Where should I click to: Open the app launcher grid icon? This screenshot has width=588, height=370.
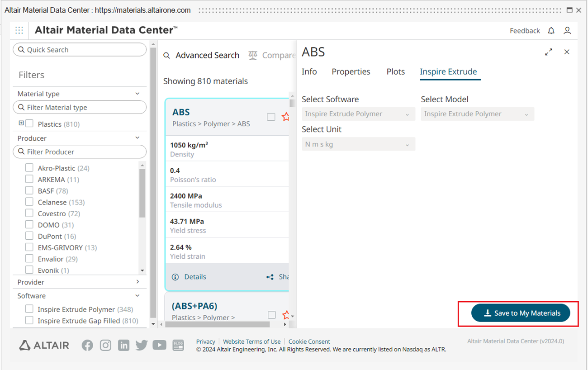pyautogui.click(x=19, y=30)
